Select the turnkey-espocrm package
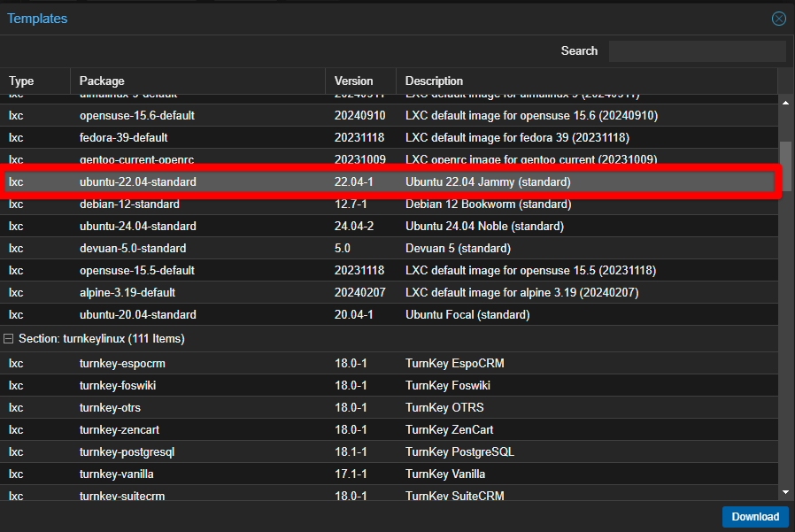Screen dimensions: 795x532 [122, 364]
